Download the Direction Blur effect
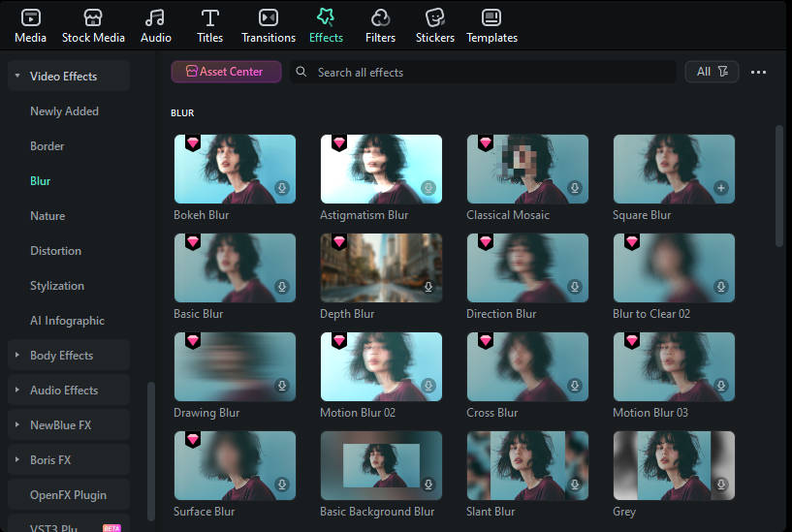792x532 pixels. pos(575,287)
